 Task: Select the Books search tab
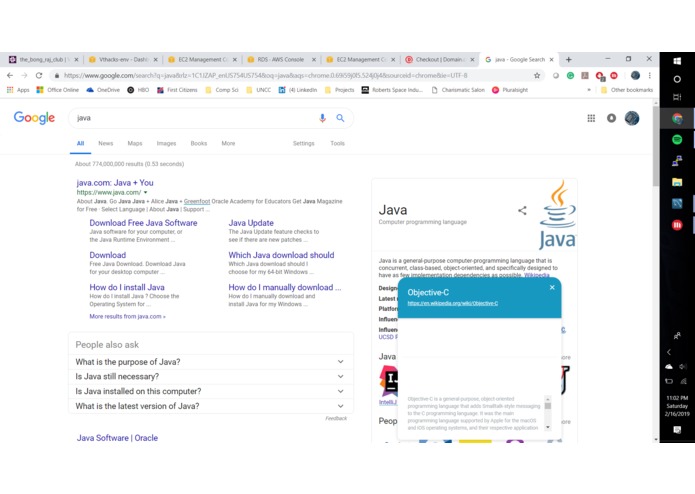point(199,144)
